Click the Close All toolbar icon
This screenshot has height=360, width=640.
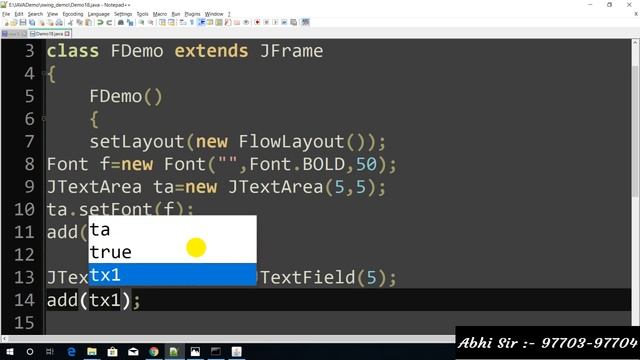click(50, 22)
